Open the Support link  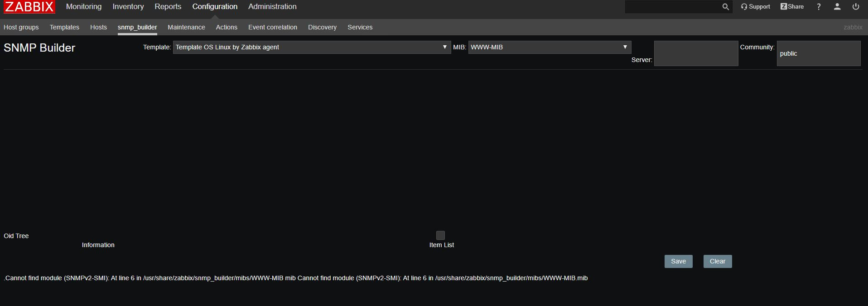pyautogui.click(x=755, y=7)
